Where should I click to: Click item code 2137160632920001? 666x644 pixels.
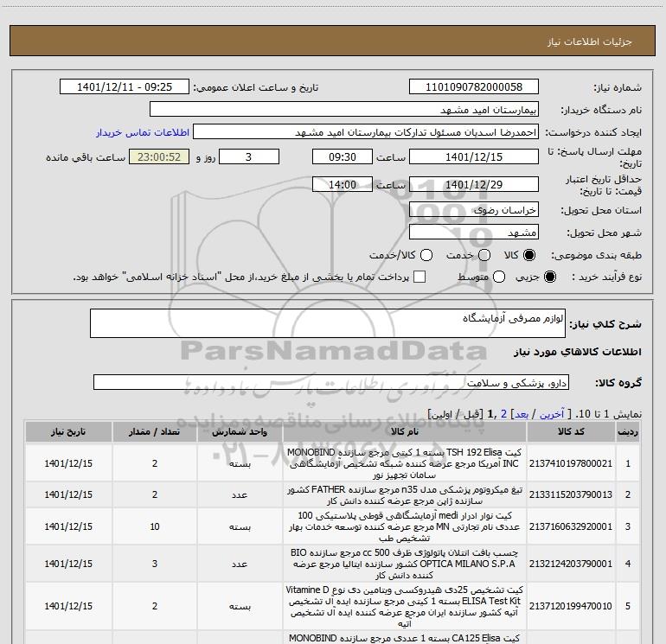(x=571, y=526)
